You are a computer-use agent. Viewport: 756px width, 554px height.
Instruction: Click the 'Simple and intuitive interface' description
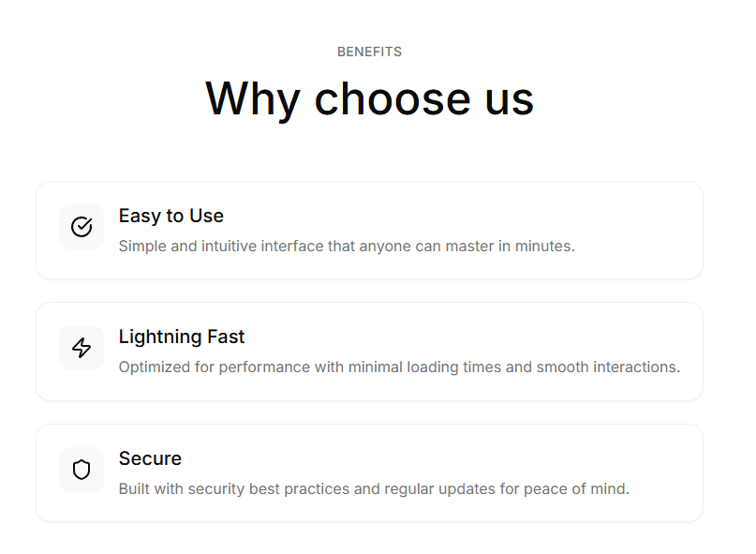tap(347, 247)
